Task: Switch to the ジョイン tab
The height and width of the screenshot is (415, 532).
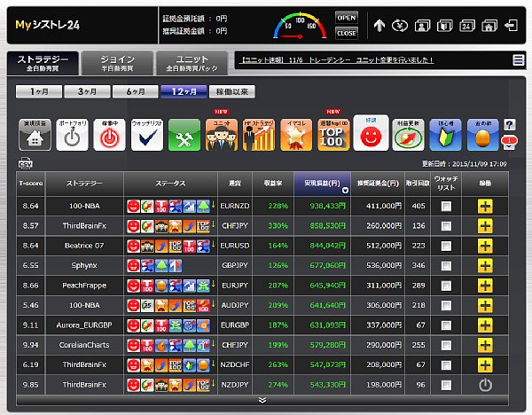Action: 117,63
